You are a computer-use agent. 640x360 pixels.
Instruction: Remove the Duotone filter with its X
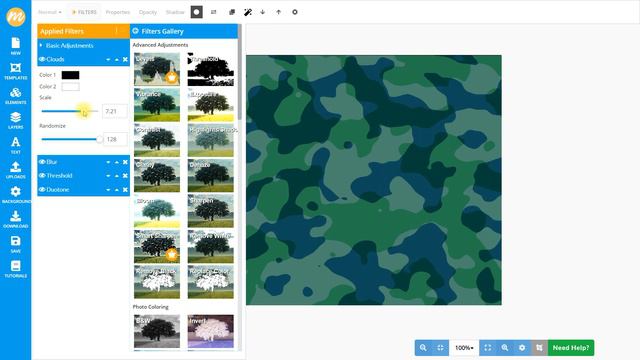125,190
